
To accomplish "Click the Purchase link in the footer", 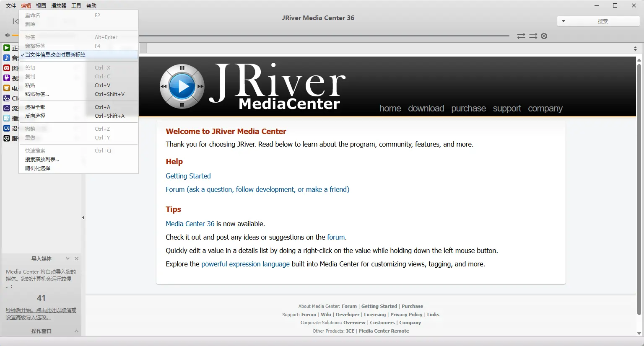I will coord(413,306).
